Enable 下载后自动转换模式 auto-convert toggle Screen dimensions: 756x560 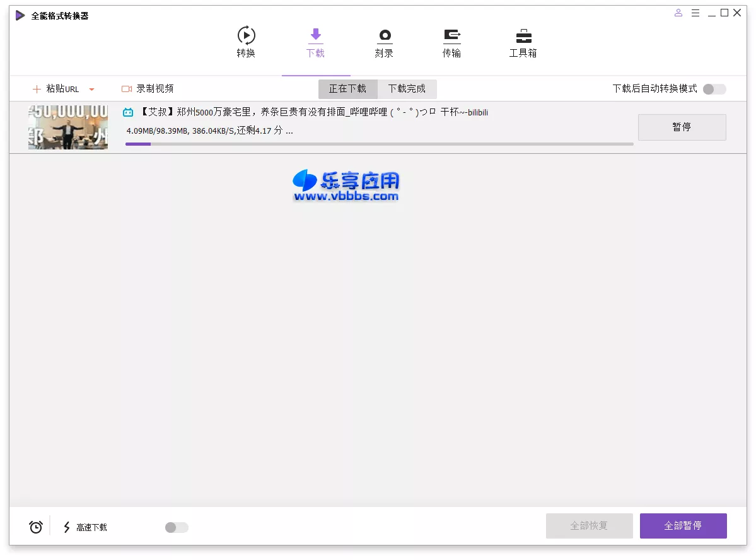pos(713,90)
